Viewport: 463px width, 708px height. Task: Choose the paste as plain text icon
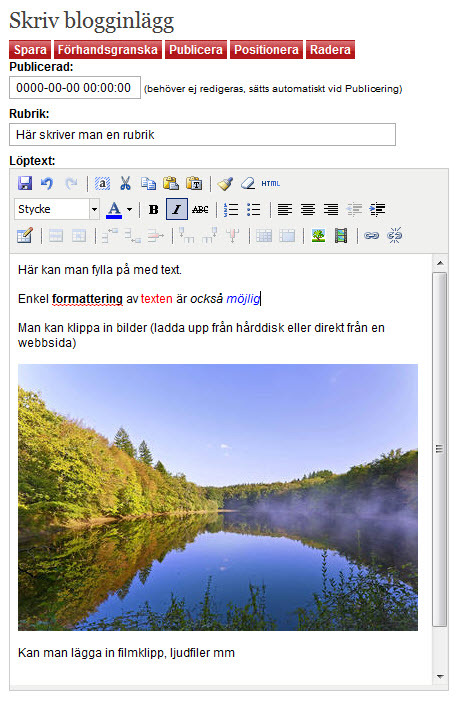(195, 183)
